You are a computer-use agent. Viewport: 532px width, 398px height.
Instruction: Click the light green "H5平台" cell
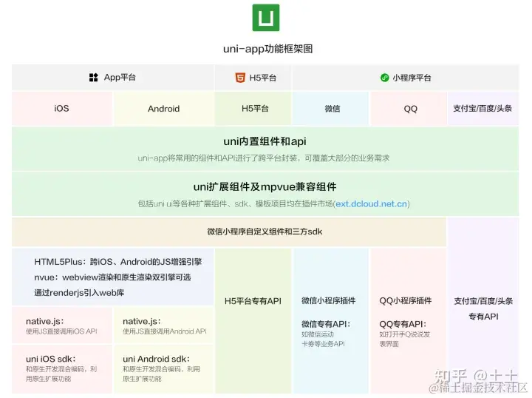253,109
